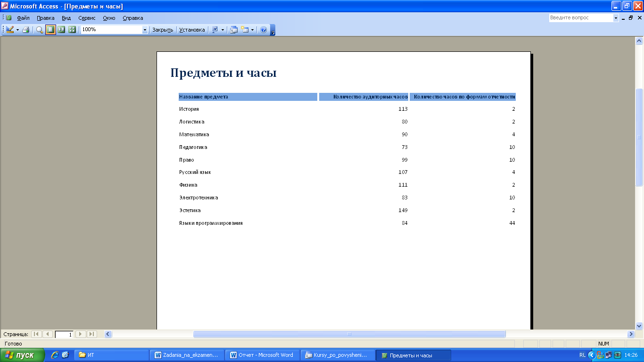Open the пуск Start button
Viewport: 644px width, 362px height.
click(x=23, y=355)
